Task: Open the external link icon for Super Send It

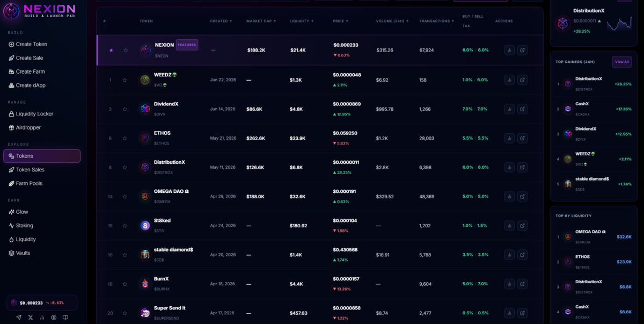Action: 522,313
